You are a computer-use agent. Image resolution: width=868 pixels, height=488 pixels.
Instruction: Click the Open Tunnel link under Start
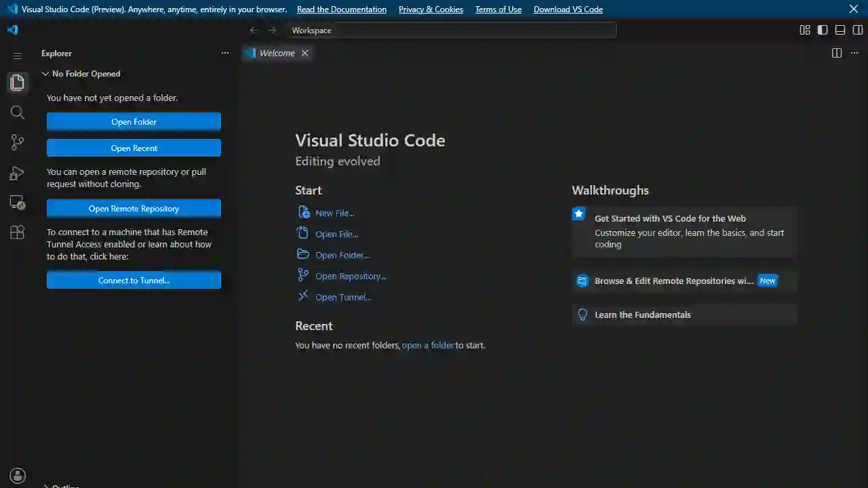point(343,297)
